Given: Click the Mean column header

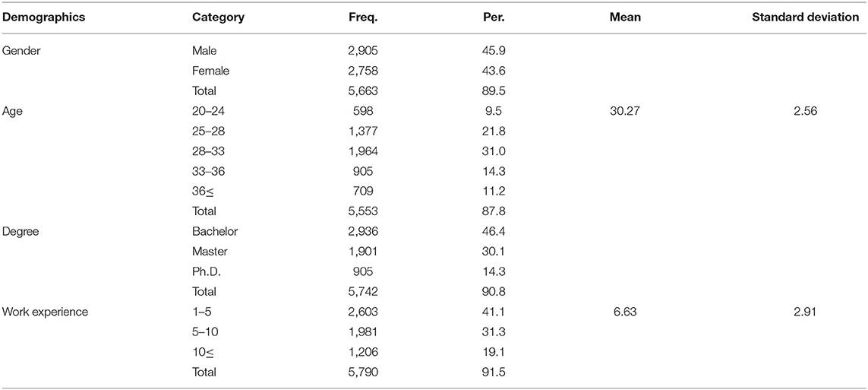Looking at the screenshot, I should click(625, 17).
